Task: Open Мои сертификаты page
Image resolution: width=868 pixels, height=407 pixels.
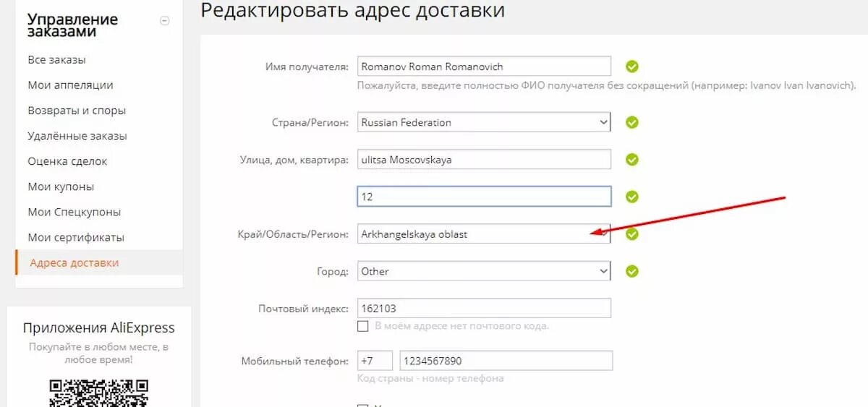Action: pos(76,237)
